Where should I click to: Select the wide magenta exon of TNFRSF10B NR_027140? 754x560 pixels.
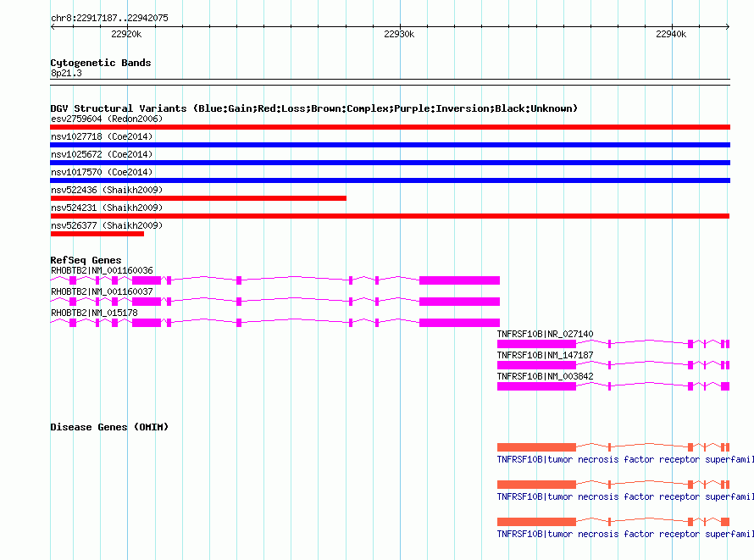pos(536,344)
